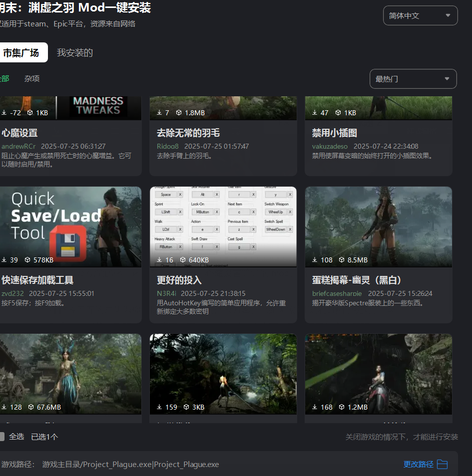The height and width of the screenshot is (476, 472).
Task: Select the mod thumbnail showing 168 downloads
Action: pos(379,374)
